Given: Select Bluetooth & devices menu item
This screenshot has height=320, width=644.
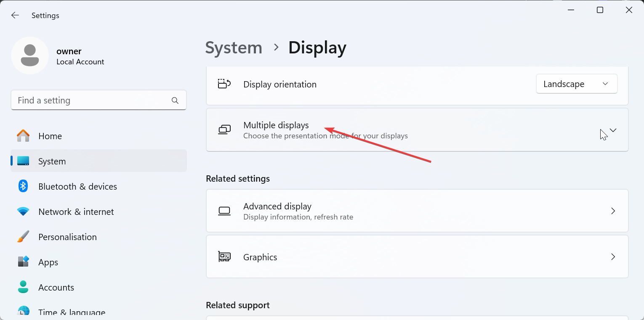Looking at the screenshot, I should [x=77, y=186].
